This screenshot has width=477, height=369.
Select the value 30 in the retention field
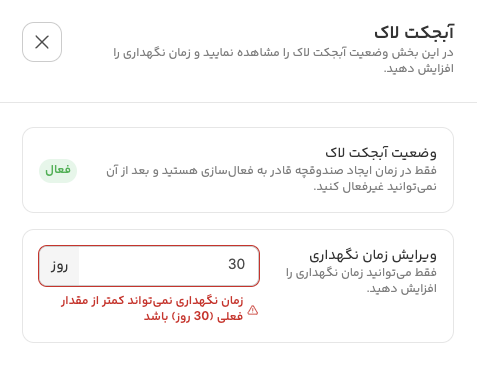click(x=236, y=264)
